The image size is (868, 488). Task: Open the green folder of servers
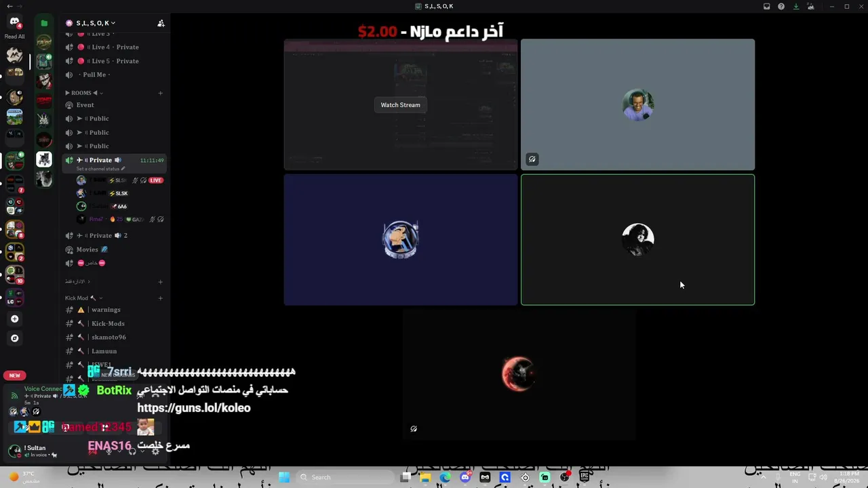pos(44,23)
